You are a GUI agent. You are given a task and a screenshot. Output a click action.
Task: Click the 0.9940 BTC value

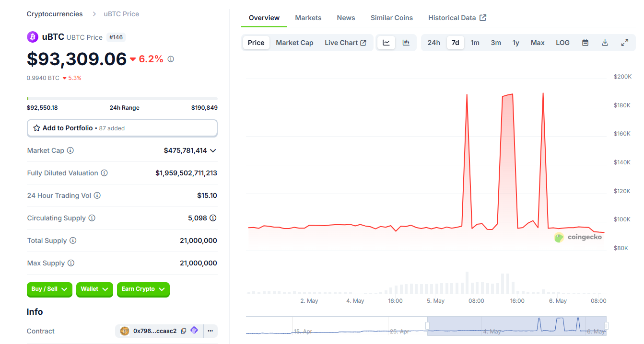pyautogui.click(x=43, y=78)
